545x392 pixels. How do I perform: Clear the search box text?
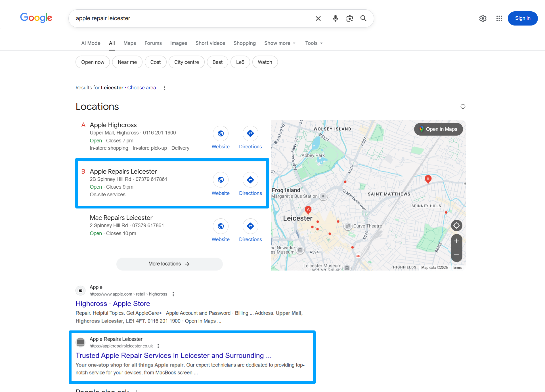(318, 18)
